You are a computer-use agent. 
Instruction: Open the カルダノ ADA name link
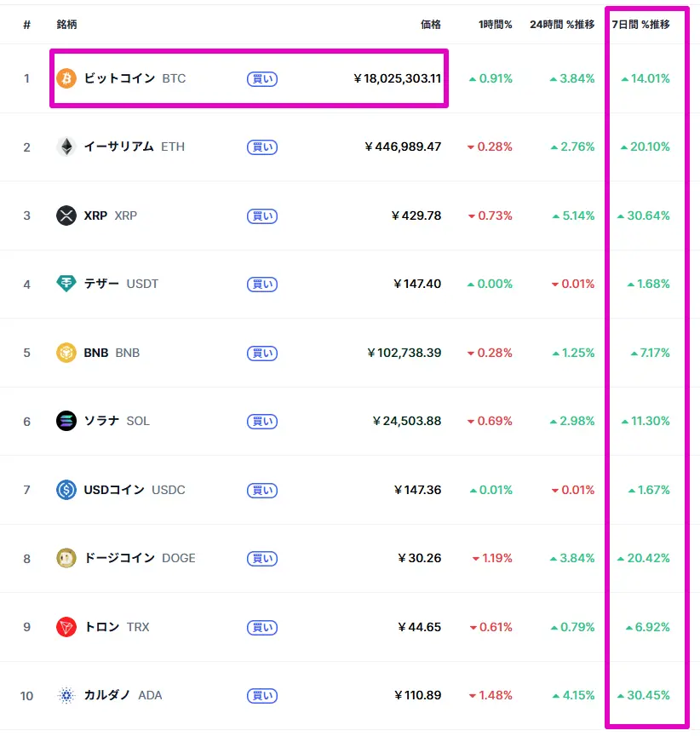click(x=123, y=695)
